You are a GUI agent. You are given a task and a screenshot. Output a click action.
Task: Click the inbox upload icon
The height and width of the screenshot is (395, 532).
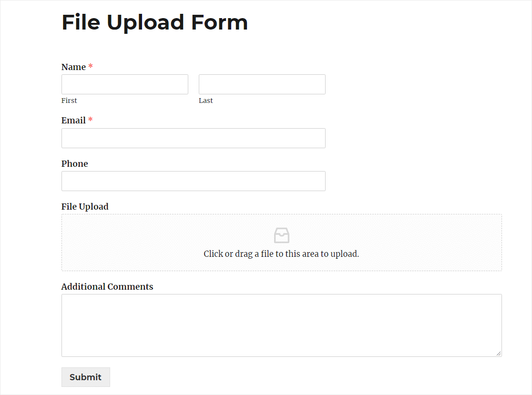282,235
